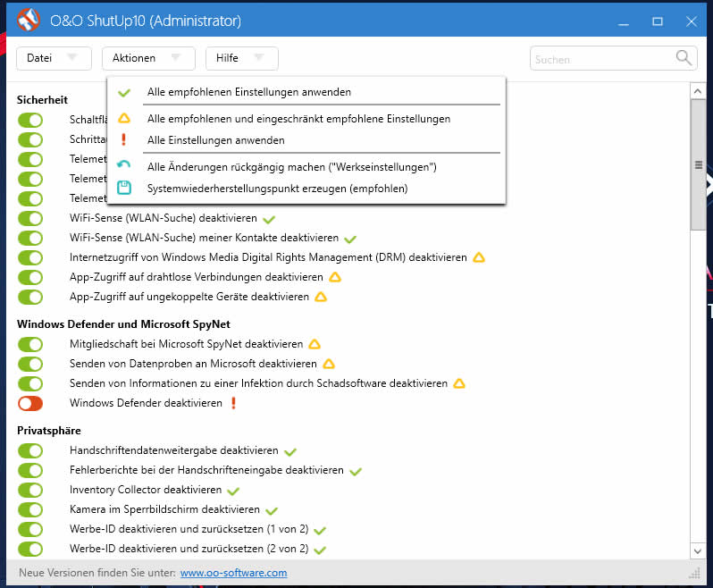Image resolution: width=713 pixels, height=588 pixels.
Task: Click the Inventory Collector deaktivieren label
Action: [146, 490]
